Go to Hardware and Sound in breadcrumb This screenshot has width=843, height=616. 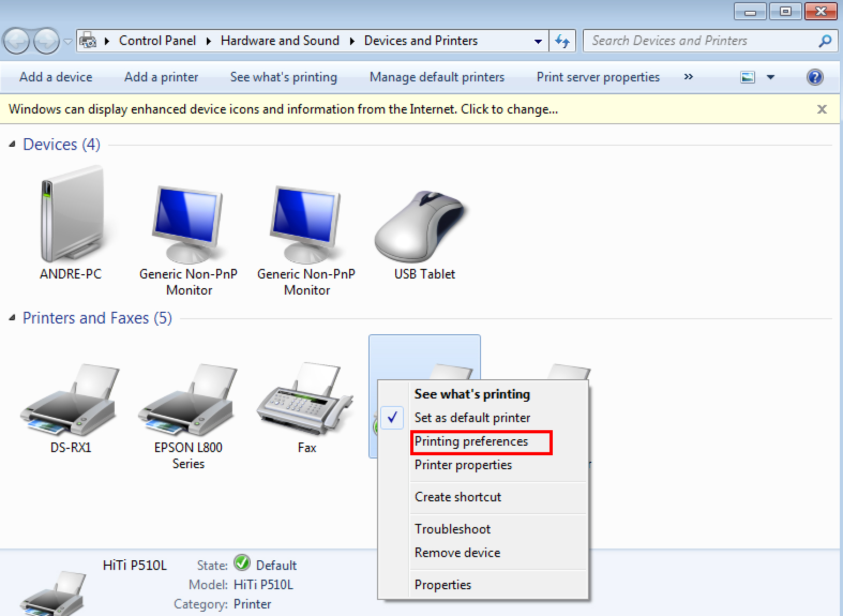point(280,41)
